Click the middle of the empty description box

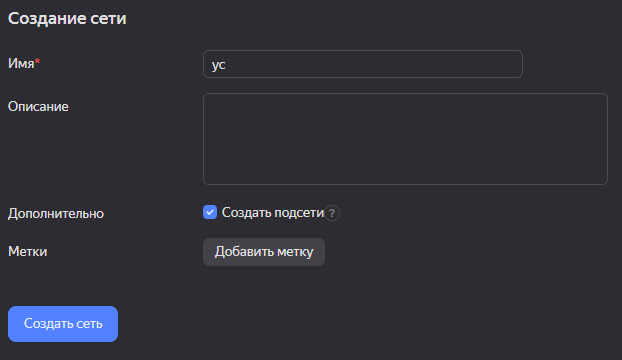tap(405, 139)
